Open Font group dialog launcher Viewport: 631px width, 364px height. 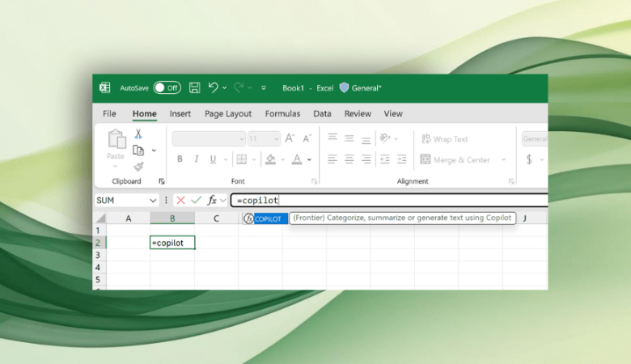click(314, 182)
